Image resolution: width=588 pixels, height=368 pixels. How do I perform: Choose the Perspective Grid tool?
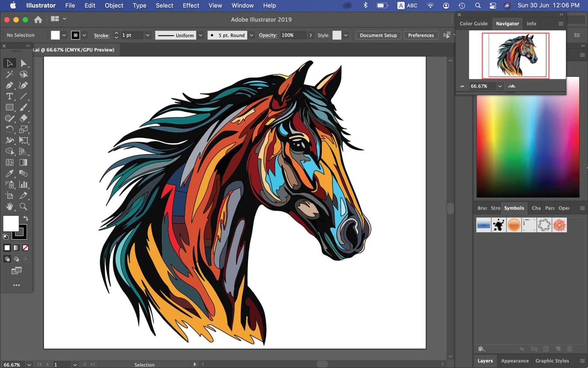click(x=24, y=152)
